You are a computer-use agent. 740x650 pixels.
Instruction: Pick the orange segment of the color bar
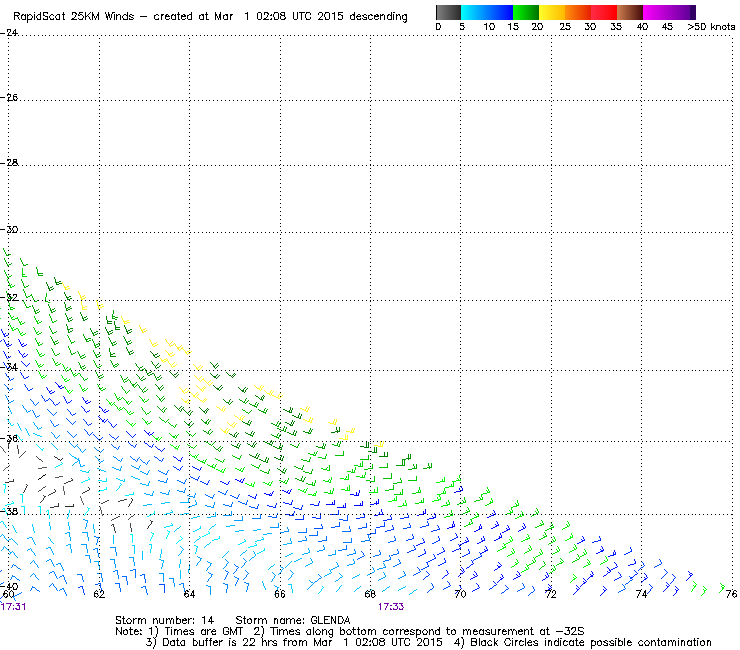coord(578,12)
